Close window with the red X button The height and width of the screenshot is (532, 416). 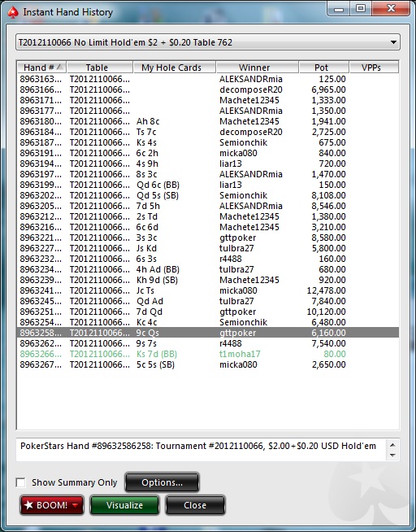(391, 8)
